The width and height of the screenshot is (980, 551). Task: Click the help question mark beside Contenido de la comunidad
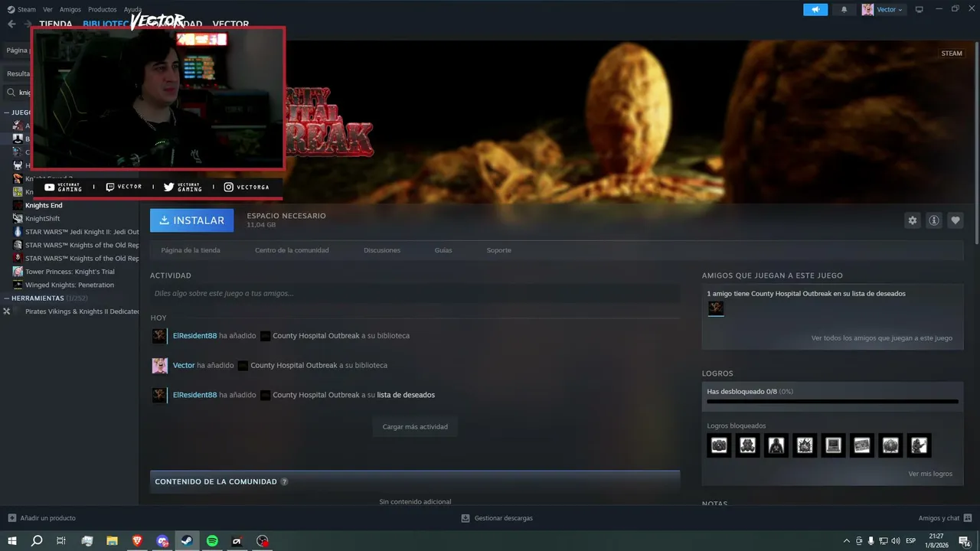pos(284,482)
